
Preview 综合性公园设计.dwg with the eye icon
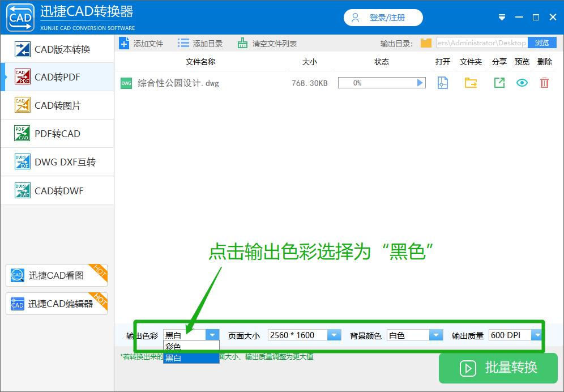click(x=522, y=83)
